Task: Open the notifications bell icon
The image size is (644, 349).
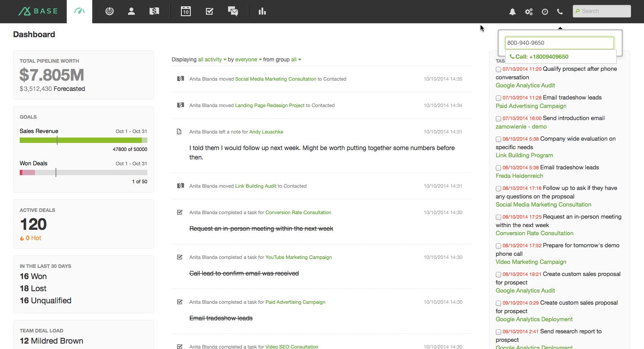Action: 512,12
